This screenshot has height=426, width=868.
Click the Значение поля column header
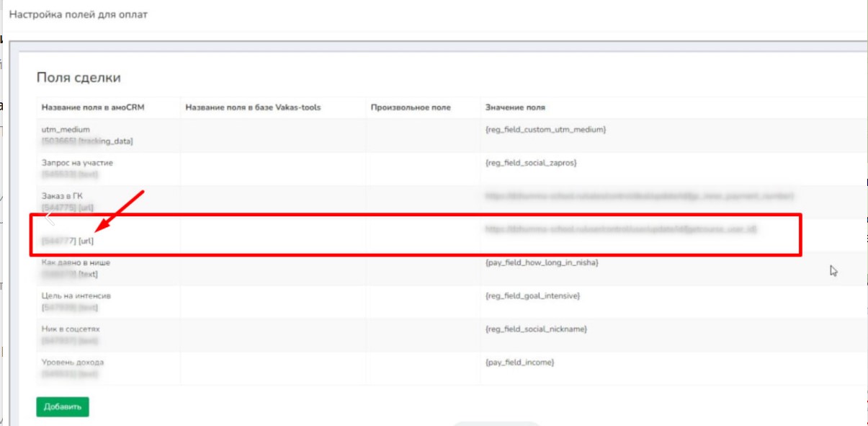pos(515,107)
